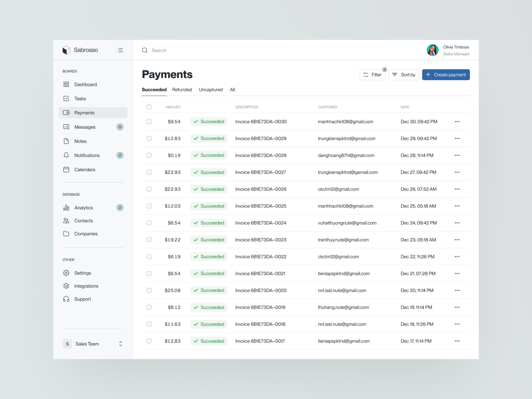Viewport: 532px width, 399px height.
Task: Click the Support headset icon
Action: point(66,299)
